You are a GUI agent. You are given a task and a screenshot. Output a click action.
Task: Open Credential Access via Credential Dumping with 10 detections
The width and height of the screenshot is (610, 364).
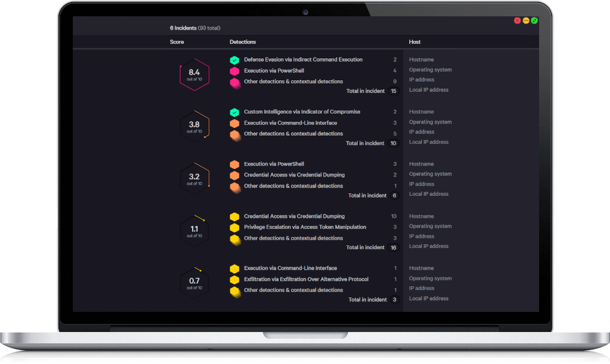[x=294, y=216]
